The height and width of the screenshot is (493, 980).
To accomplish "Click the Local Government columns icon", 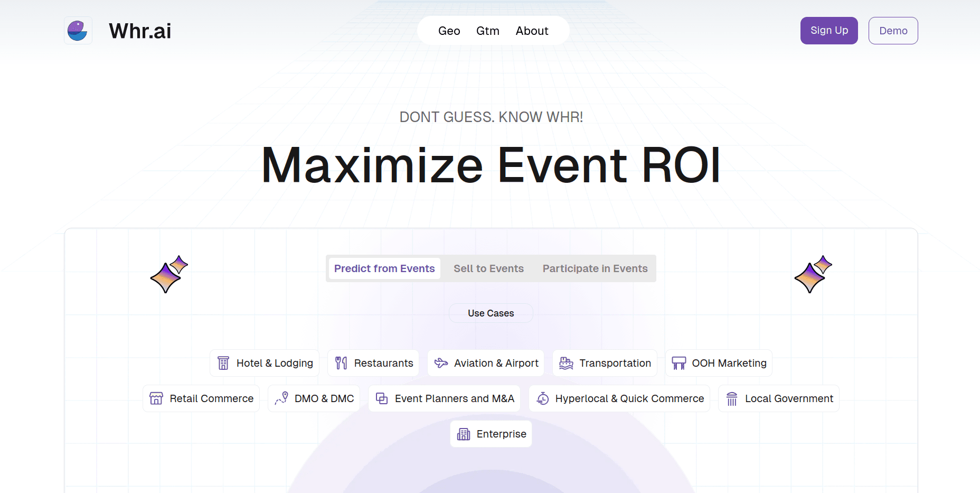I will tap(732, 398).
